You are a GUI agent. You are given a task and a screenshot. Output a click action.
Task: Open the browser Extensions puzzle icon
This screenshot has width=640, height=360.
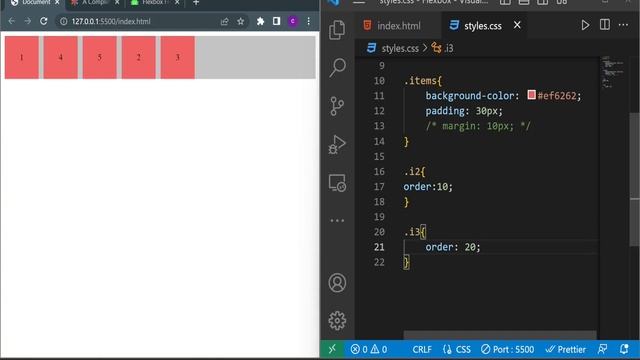(260, 21)
